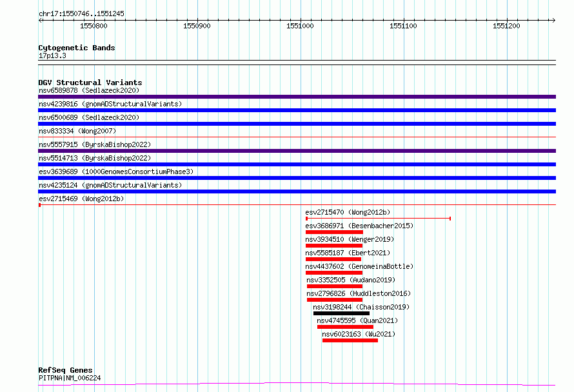Select the 17p13.3 band label

52,55
